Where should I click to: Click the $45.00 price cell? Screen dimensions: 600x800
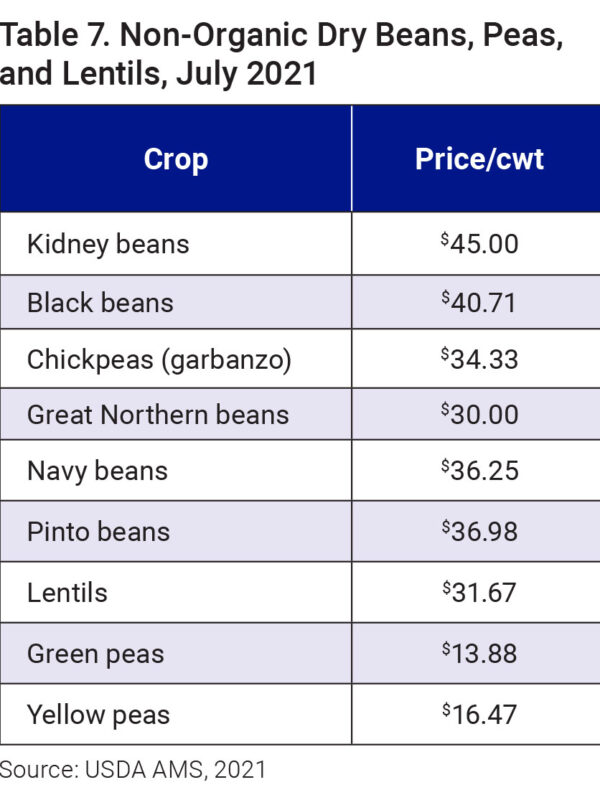point(479,243)
